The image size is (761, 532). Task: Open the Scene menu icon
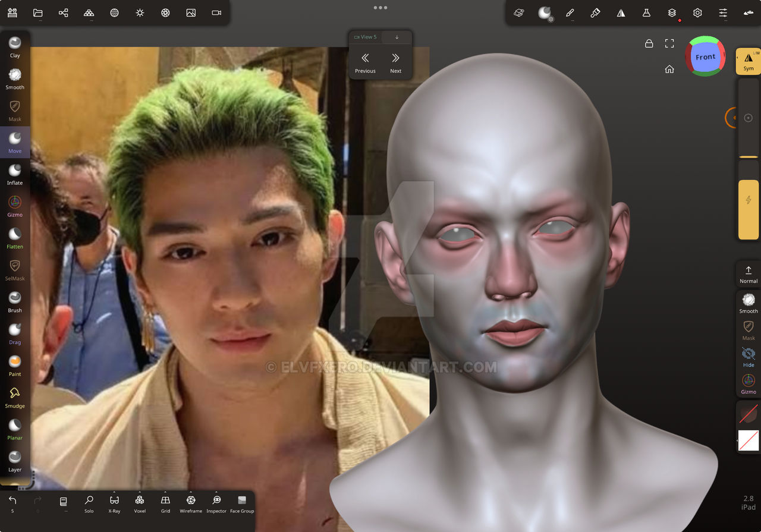tap(12, 12)
